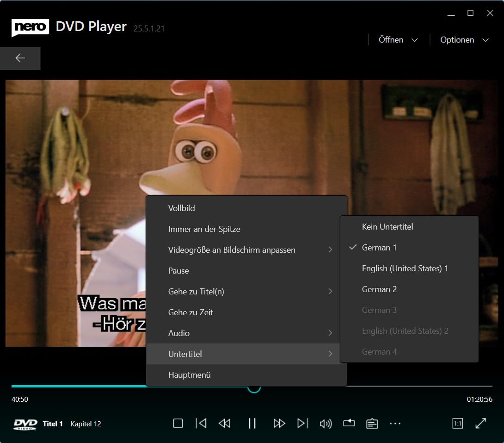
Task: Choose English (United States) 1 subtitle
Action: [x=409, y=268]
